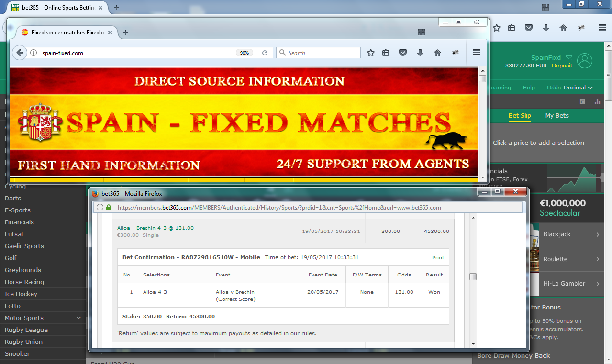This screenshot has height=364, width=612.
Task: Open tab groups icon in background bet365 window
Action: coord(545,7)
